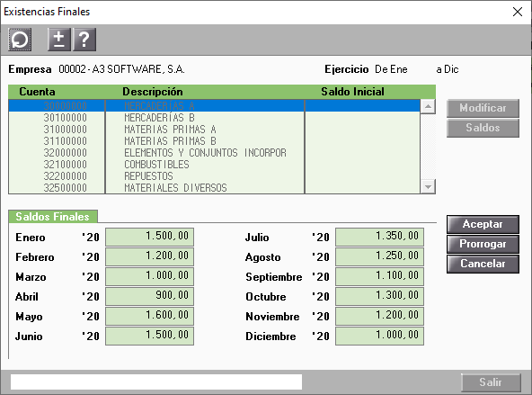This screenshot has height=395, width=532.
Task: Click description MERCADERÍAS B
Action: [159, 118]
